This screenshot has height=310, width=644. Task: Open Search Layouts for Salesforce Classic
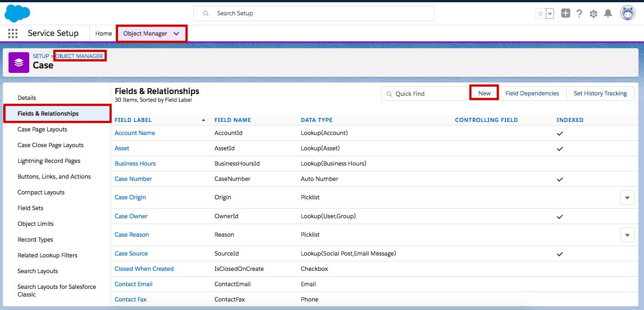(57, 290)
